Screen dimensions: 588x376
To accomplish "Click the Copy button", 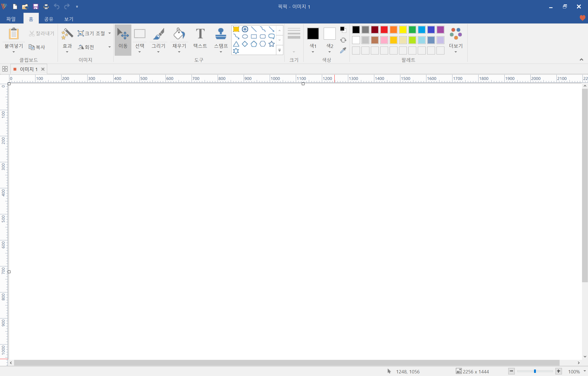I will pyautogui.click(x=37, y=47).
